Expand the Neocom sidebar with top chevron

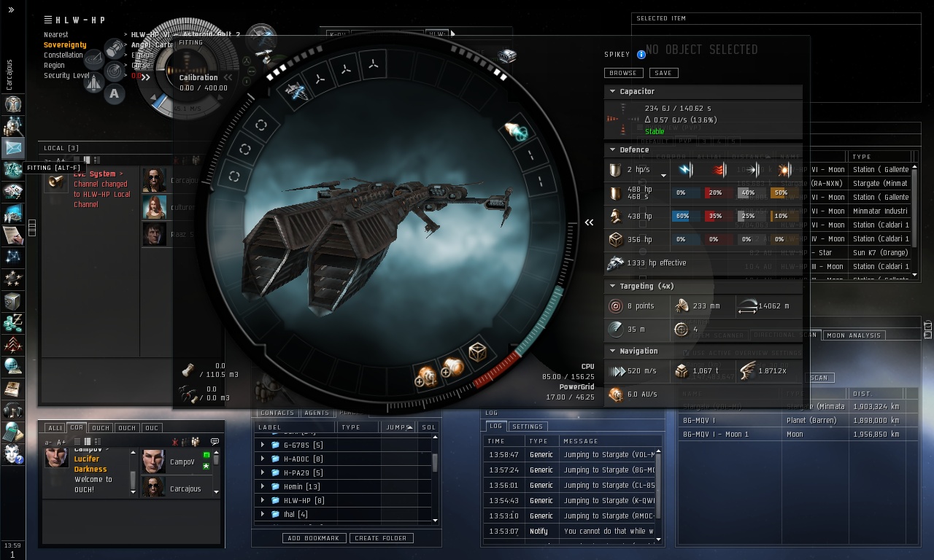click(10, 10)
